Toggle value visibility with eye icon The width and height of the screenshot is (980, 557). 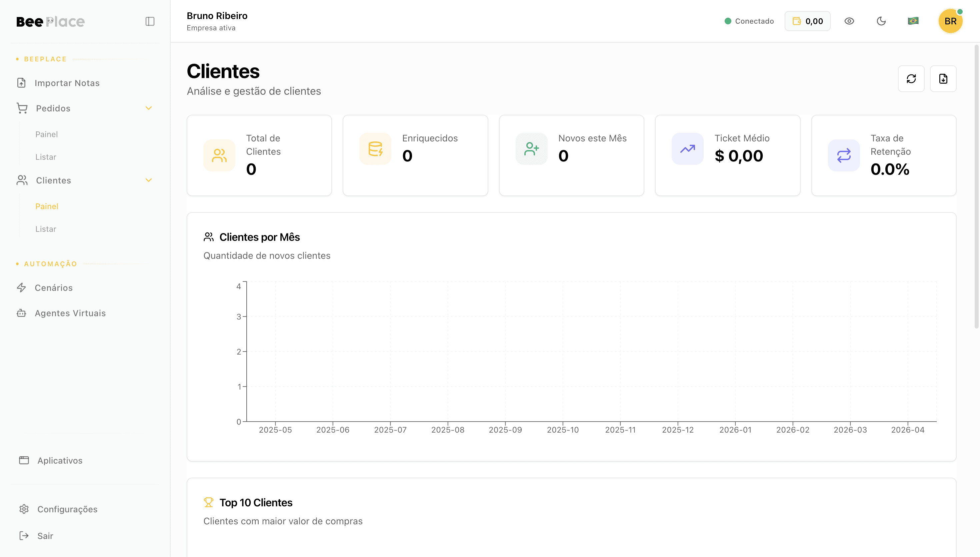click(x=849, y=21)
